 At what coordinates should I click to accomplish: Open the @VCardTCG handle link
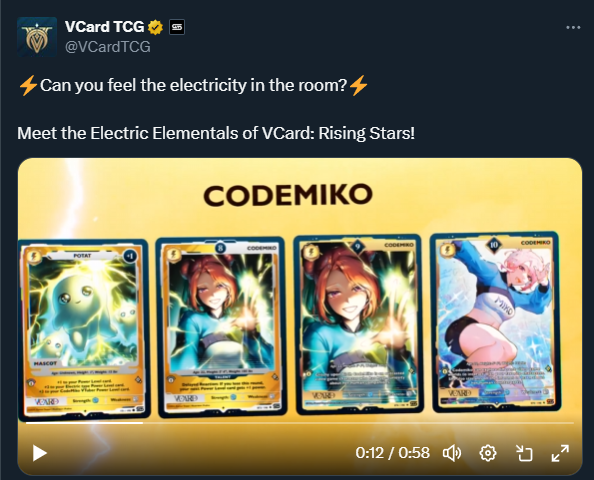click(108, 47)
